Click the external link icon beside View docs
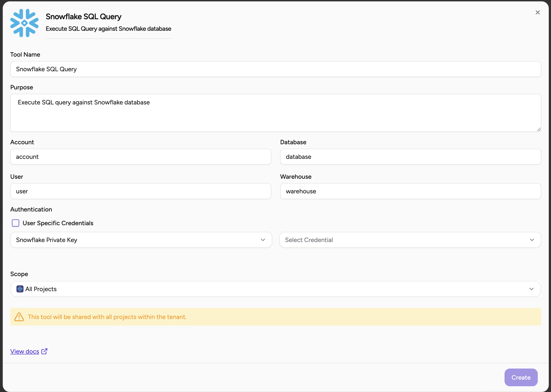 (44, 351)
